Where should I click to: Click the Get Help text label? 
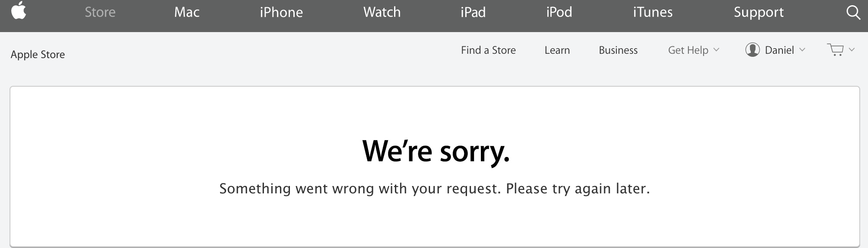pyautogui.click(x=688, y=50)
